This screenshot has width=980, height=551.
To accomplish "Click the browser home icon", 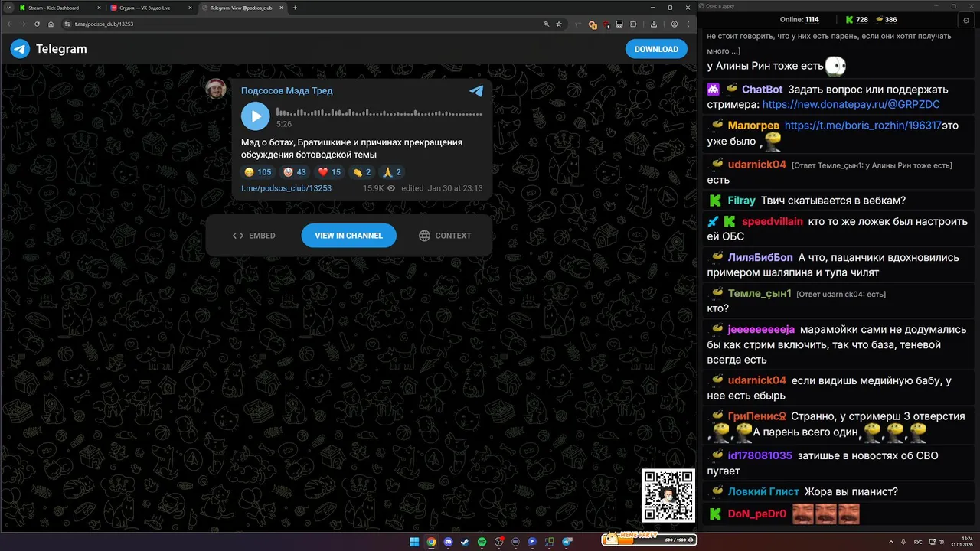I will click(51, 24).
